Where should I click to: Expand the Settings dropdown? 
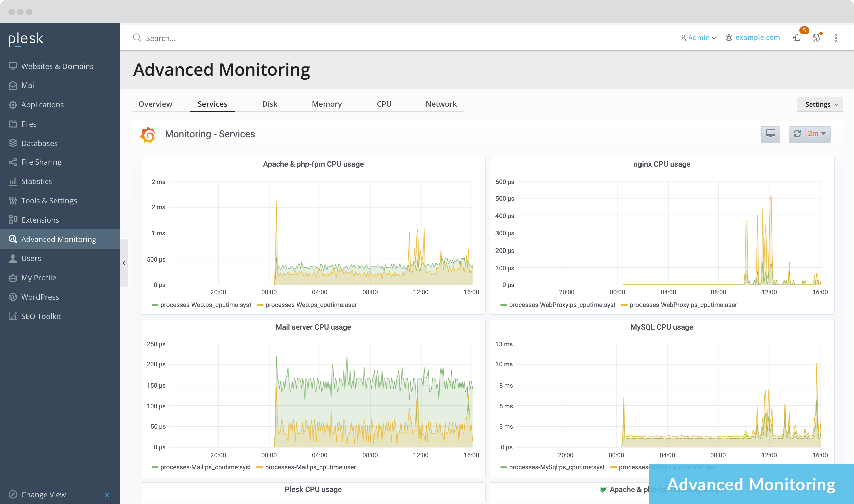pyautogui.click(x=820, y=104)
